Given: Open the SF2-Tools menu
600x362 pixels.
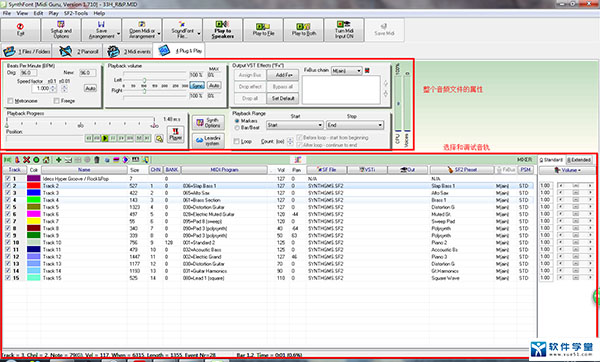Looking at the screenshot, I should (76, 13).
